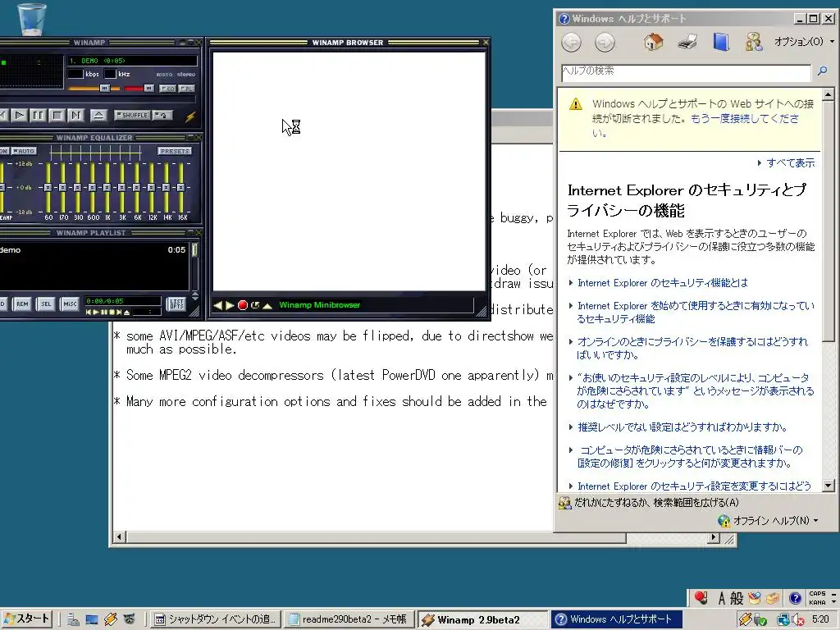The width and height of the screenshot is (840, 630).
Task: Expand すべて表示 in Help
Action: tap(786, 163)
